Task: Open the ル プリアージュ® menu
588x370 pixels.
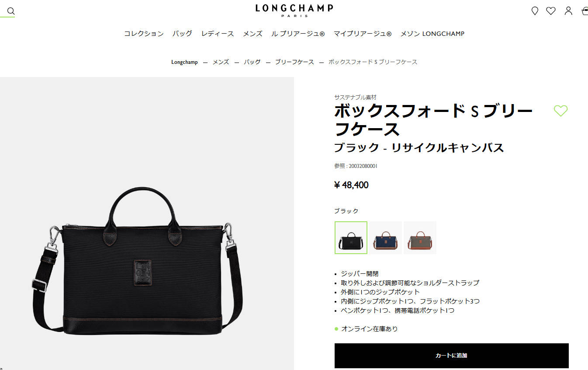Action: [298, 34]
